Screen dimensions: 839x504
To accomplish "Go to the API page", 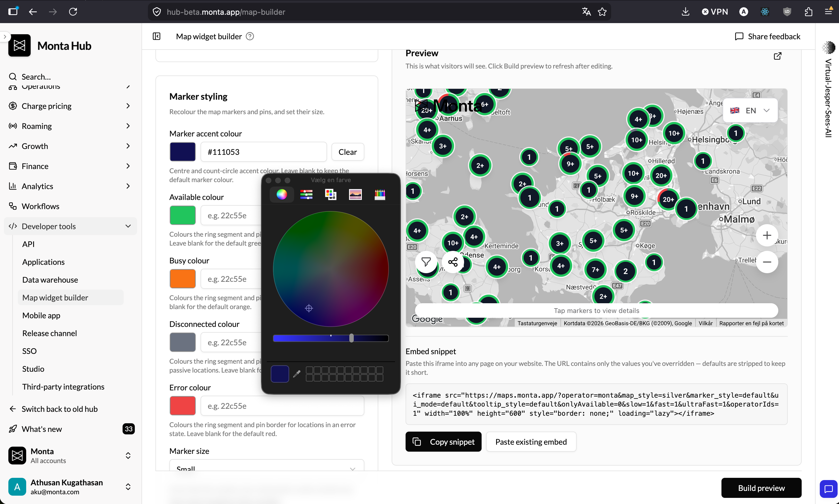I will tap(28, 244).
